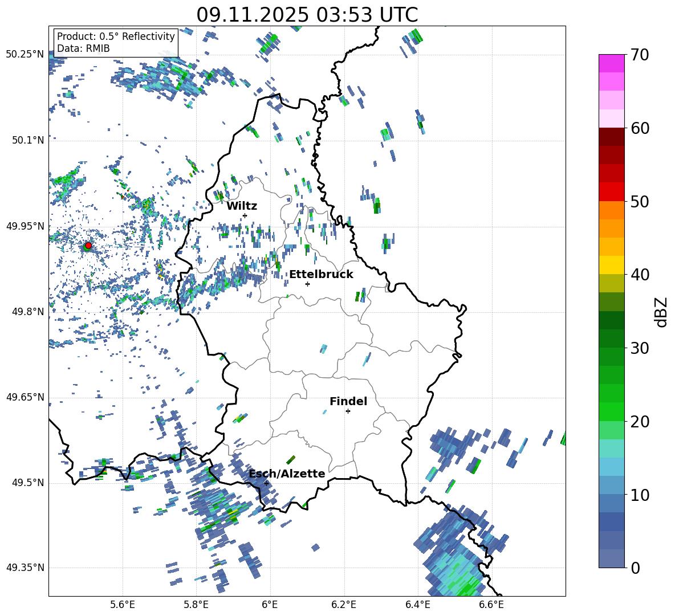Click the Wiltz station cross marker
This screenshot has width=675, height=616.
(245, 215)
